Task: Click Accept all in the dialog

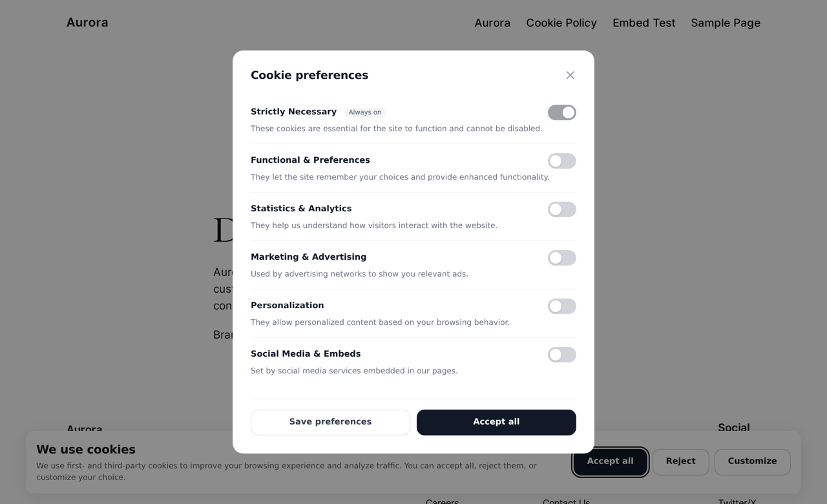Action: [x=496, y=422]
